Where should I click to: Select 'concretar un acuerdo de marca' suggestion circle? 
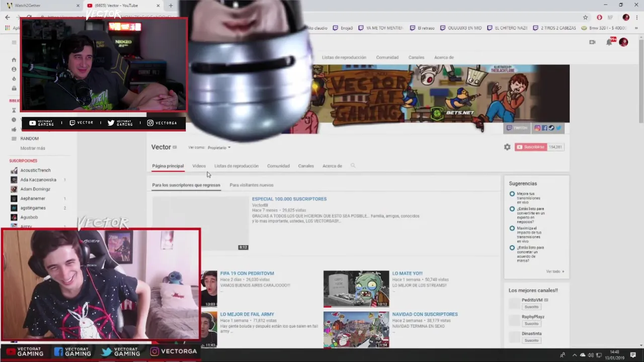[x=512, y=247]
